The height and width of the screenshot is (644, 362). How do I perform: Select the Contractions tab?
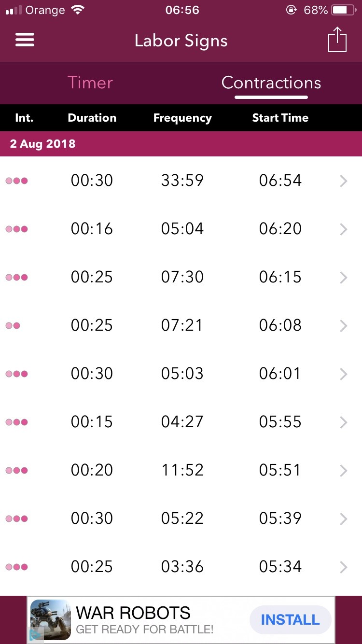tap(271, 83)
